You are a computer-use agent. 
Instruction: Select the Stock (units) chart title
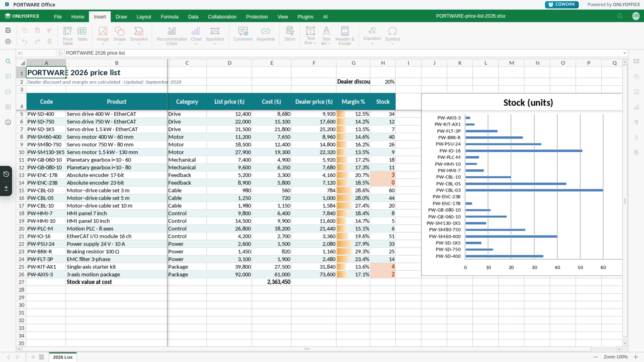(528, 102)
